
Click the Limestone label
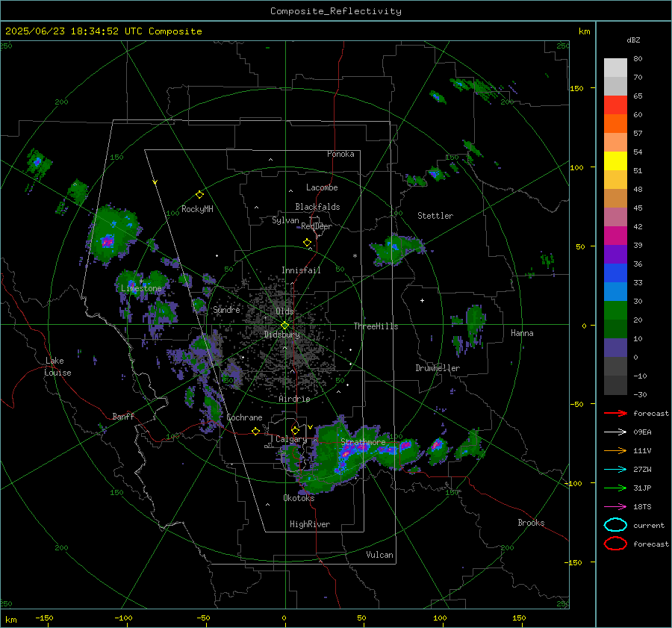click(141, 288)
